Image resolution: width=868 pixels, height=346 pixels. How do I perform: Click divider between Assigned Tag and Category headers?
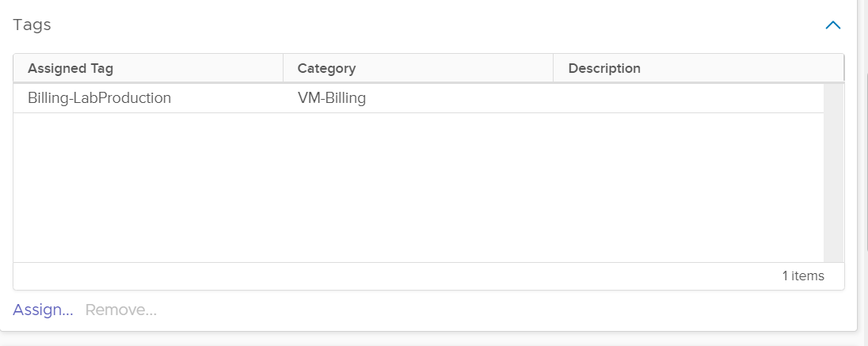click(283, 68)
